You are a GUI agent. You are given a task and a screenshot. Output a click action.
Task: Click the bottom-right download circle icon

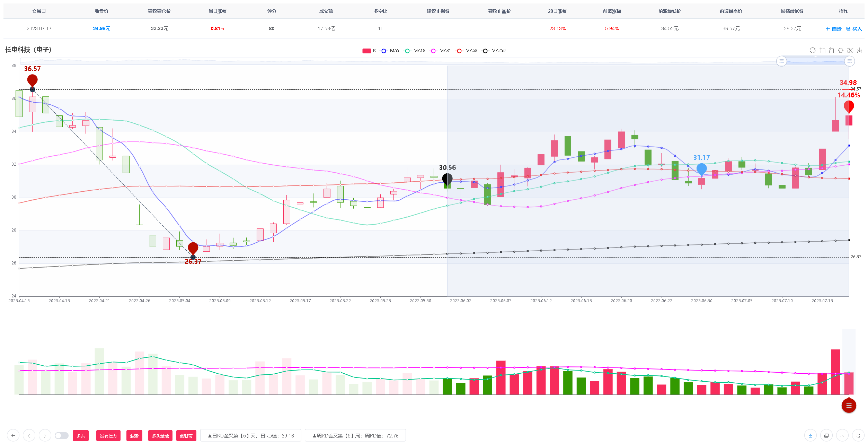811,435
